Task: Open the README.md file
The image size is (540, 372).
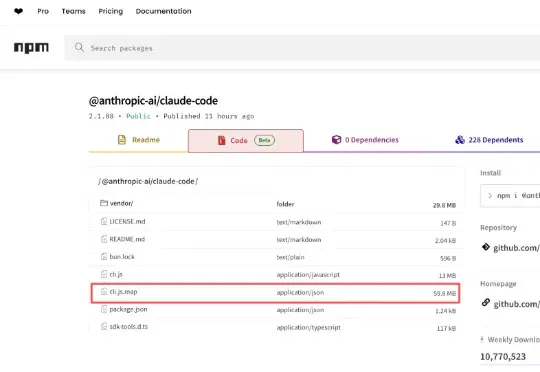Action: [x=127, y=239]
